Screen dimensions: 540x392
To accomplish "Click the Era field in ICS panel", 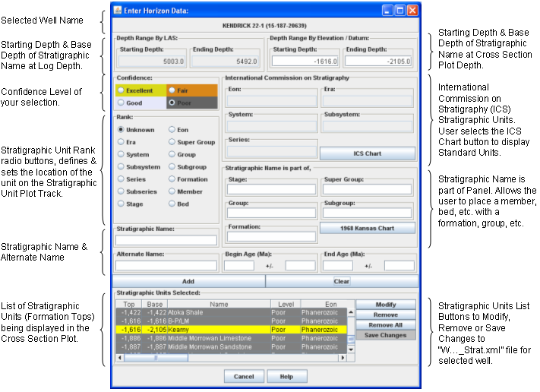I will (x=368, y=101).
